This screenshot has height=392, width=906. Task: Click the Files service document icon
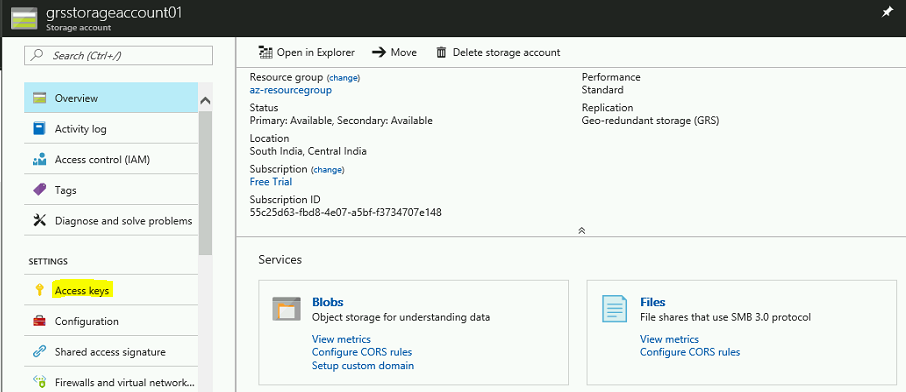(x=614, y=309)
